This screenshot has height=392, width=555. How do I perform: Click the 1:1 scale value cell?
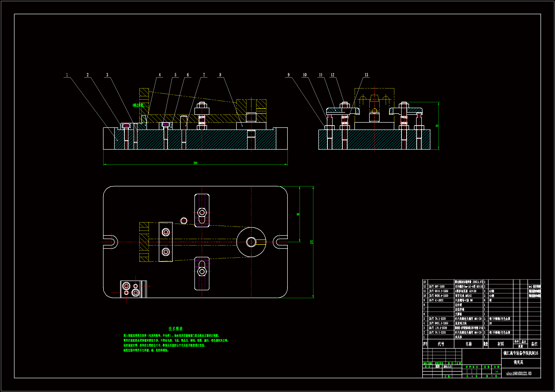click(x=496, y=372)
